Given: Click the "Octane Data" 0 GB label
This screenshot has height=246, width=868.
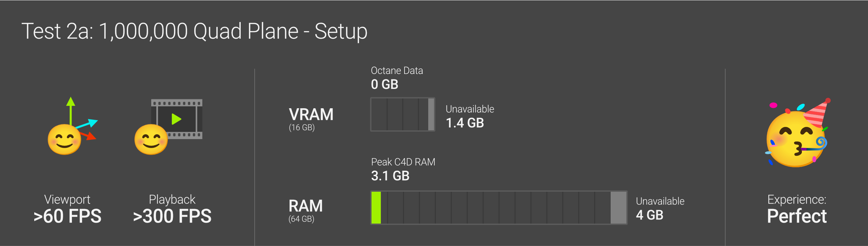Looking at the screenshot, I should 397,78.
